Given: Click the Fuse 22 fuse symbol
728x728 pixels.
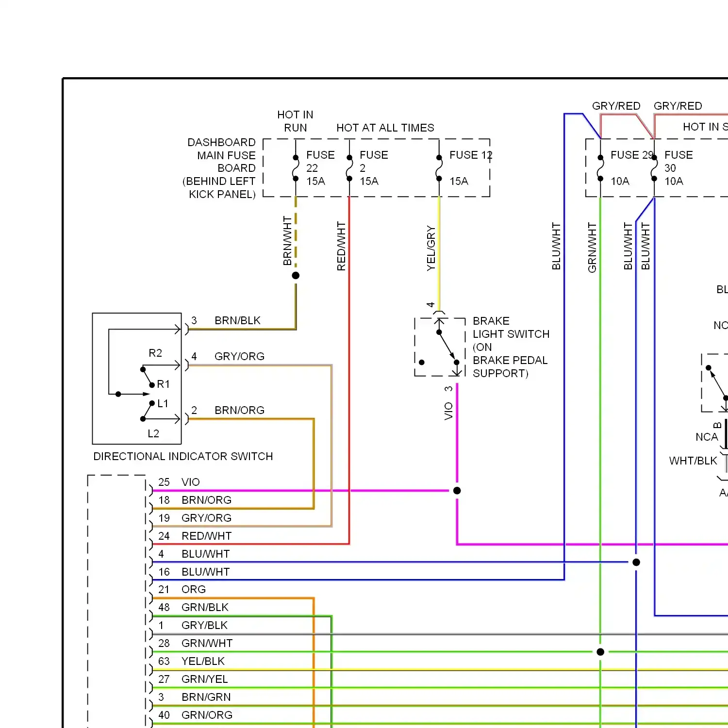Looking at the screenshot, I should click(x=296, y=168).
